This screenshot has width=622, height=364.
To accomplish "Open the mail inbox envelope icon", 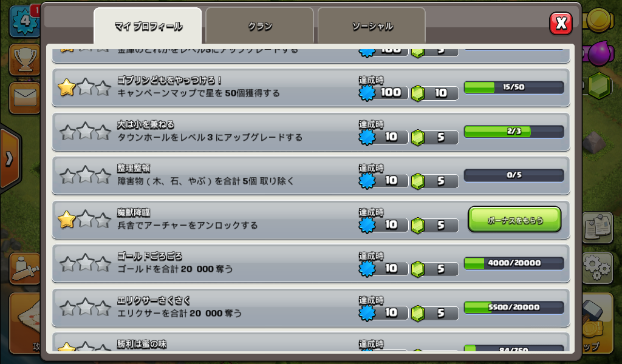I will pyautogui.click(x=24, y=98).
